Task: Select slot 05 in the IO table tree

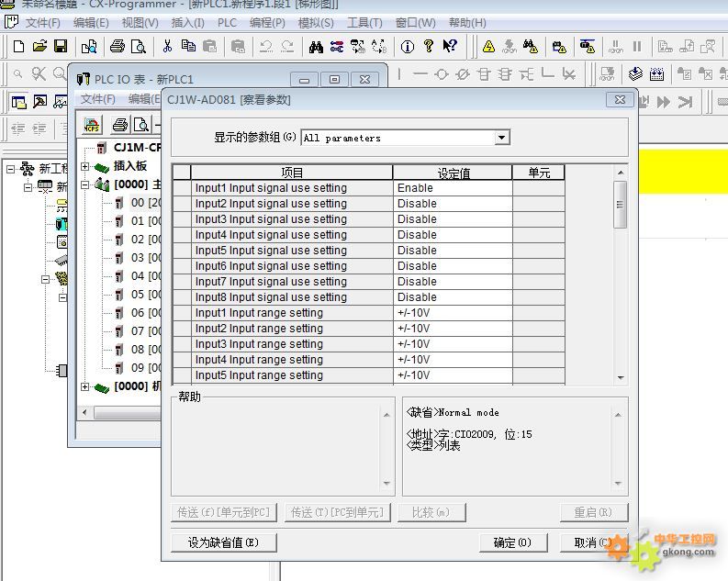Action: 139,295
